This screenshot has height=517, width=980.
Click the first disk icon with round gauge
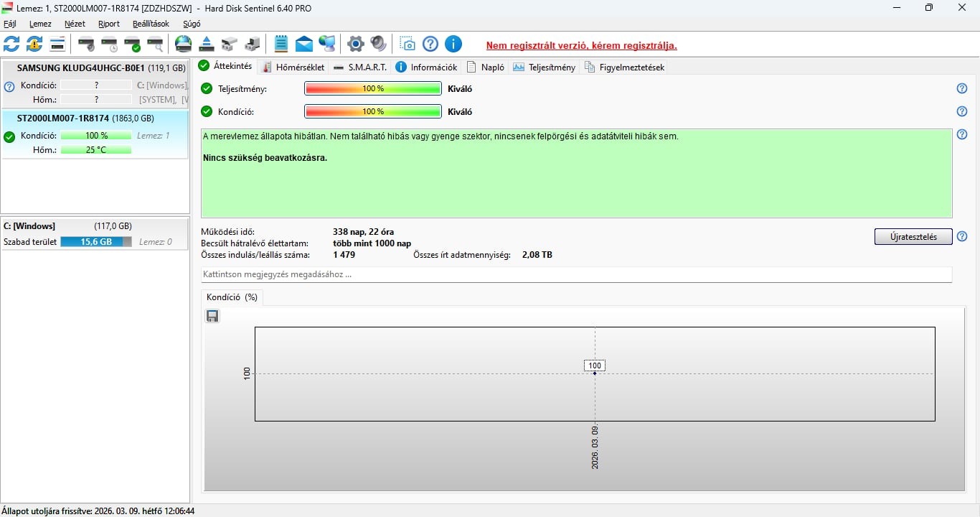point(87,44)
